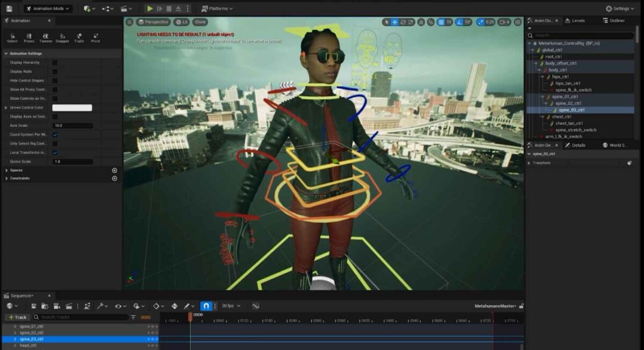Select the Snapper tool
The height and width of the screenshot is (350, 644).
click(x=62, y=37)
